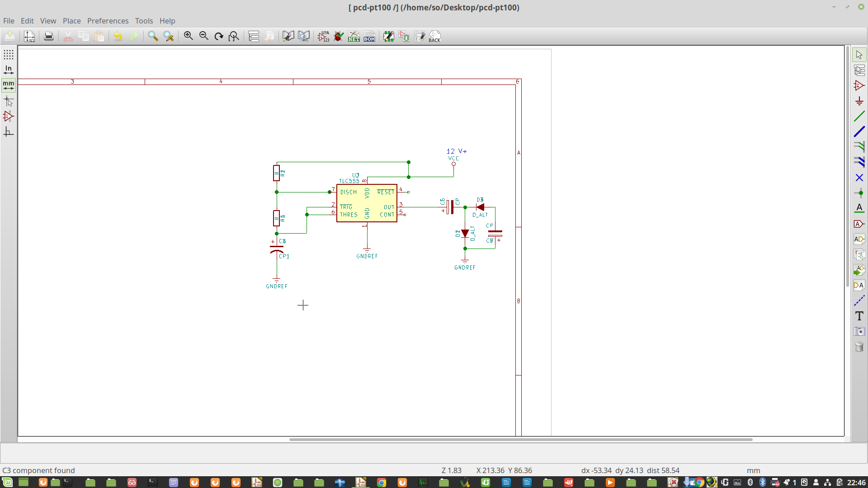Select the arrow cursor tool
The height and width of the screenshot is (488, 868).
[x=859, y=55]
